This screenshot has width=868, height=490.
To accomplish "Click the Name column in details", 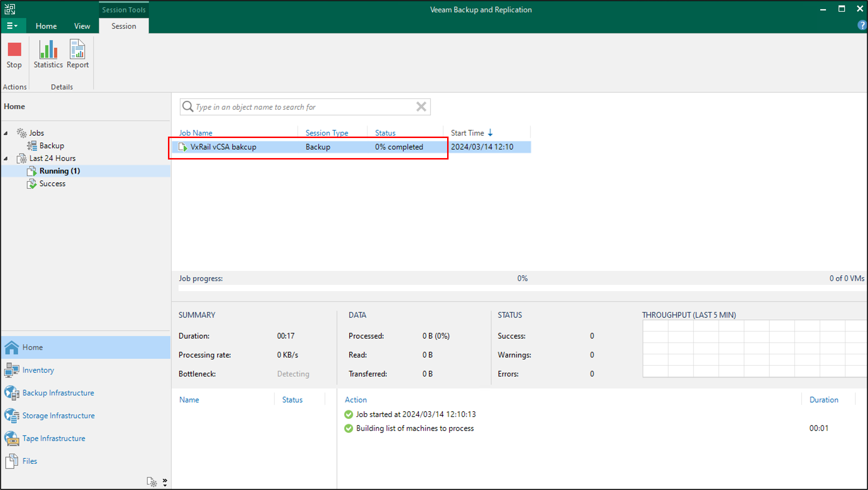I will tap(189, 400).
